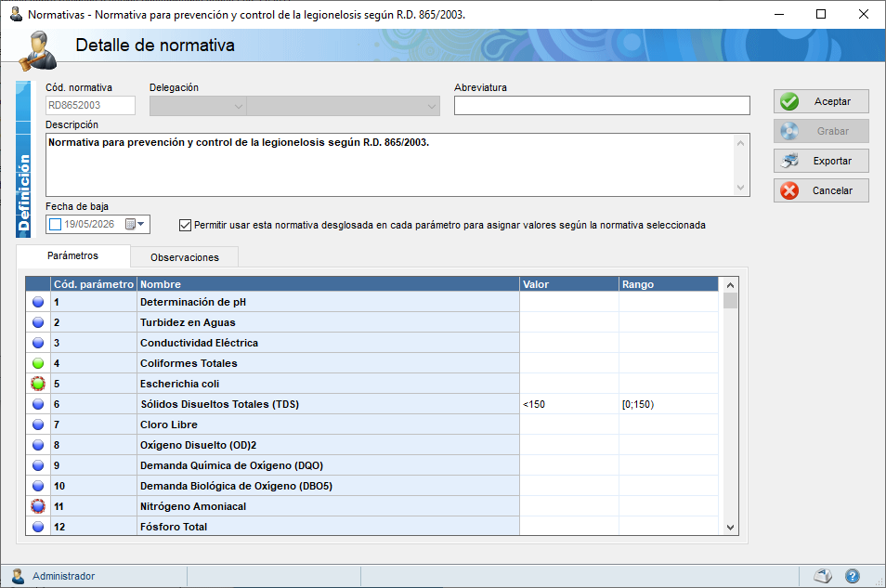Click the blue status icon for Sólidos Disueltos Totales
This screenshot has height=588, width=886.
click(x=38, y=404)
